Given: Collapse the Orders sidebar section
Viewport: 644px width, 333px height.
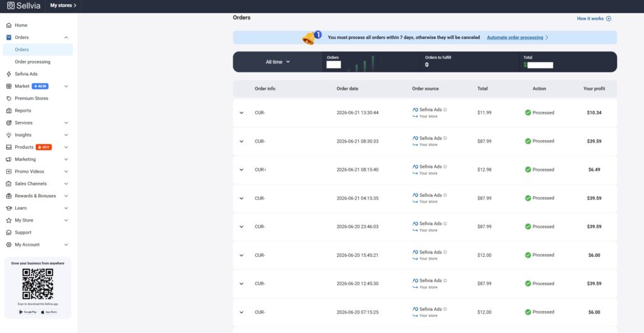Looking at the screenshot, I should click(x=66, y=37).
